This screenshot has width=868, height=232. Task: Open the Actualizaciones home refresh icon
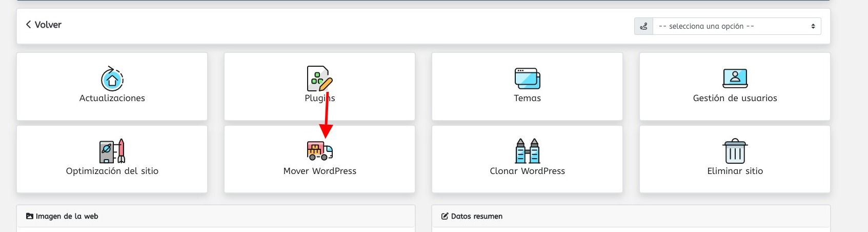point(112,79)
